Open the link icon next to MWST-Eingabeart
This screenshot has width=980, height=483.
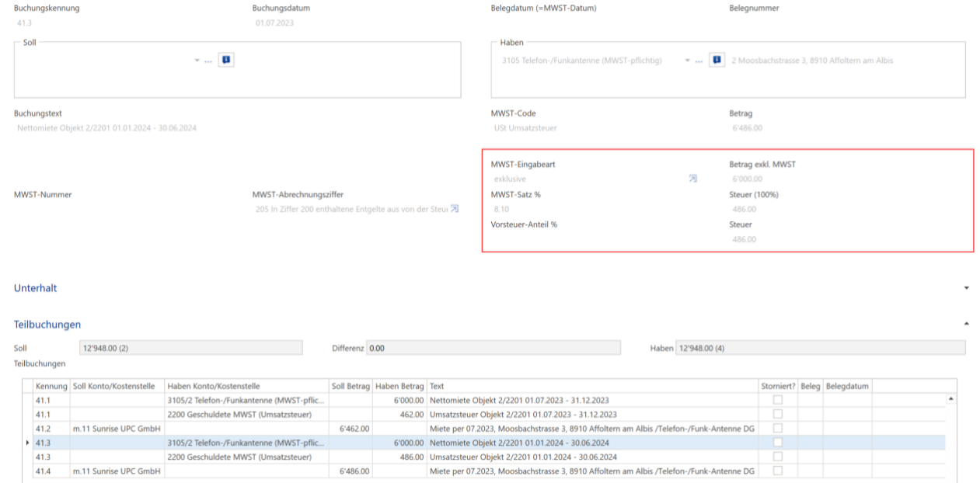692,179
